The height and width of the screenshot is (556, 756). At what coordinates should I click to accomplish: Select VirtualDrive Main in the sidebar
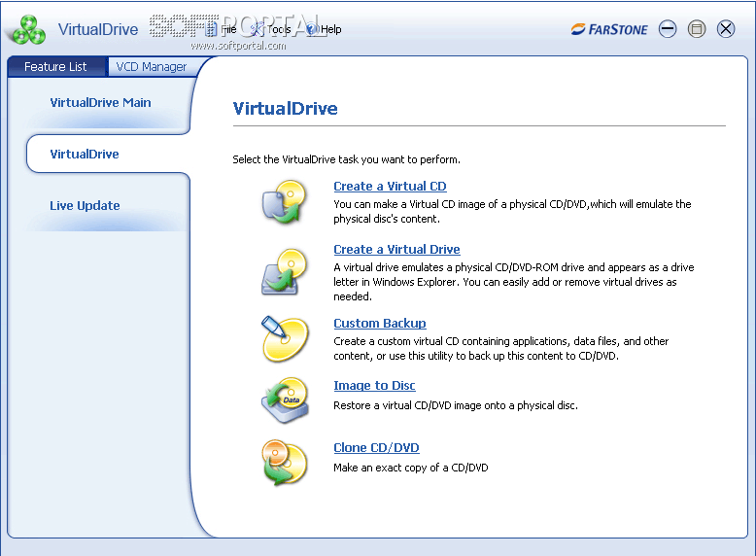click(x=100, y=103)
